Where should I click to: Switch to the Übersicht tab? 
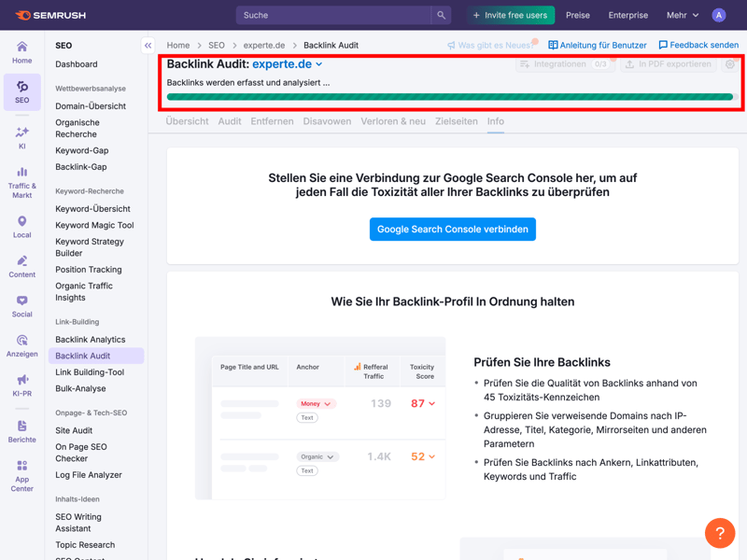187,121
